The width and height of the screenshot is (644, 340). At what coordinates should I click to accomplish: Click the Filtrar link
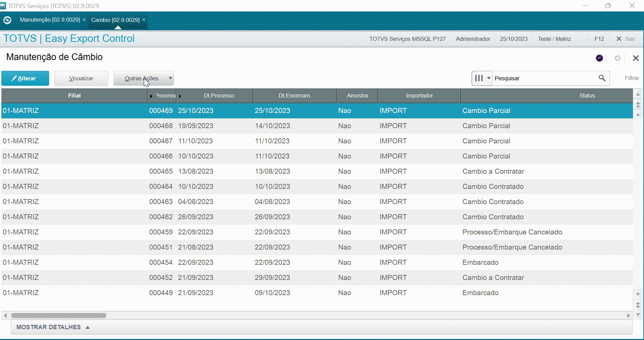coord(632,78)
